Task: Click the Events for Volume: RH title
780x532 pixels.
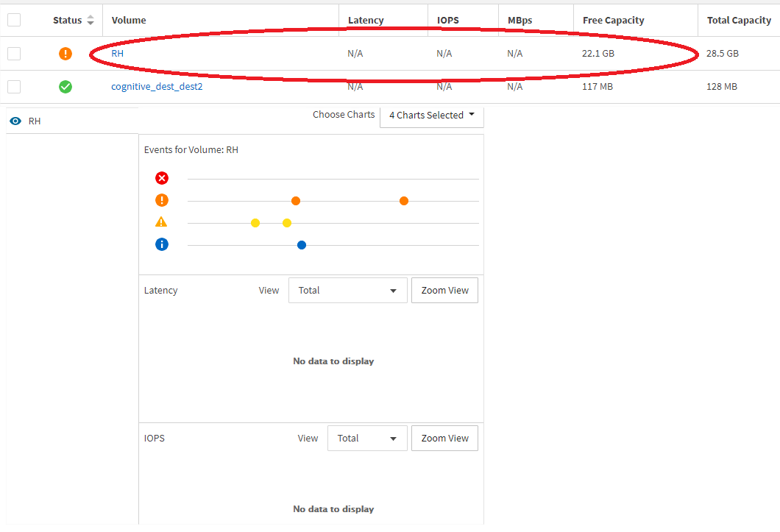Action: 191,150
